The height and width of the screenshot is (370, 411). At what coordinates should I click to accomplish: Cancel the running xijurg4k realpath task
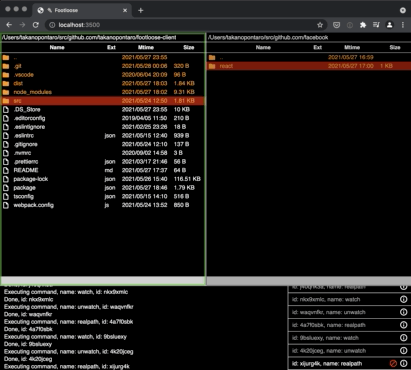[x=393, y=363]
